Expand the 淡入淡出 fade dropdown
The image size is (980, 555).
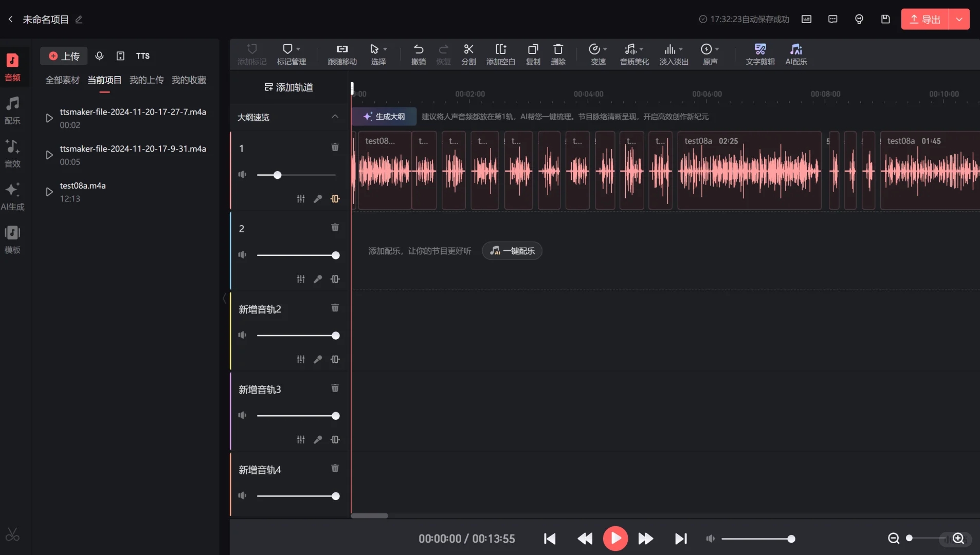tap(681, 49)
